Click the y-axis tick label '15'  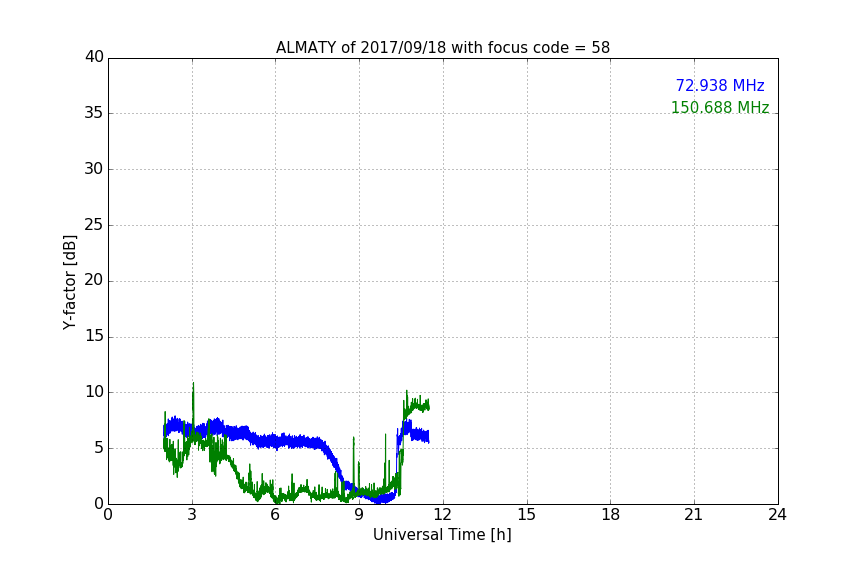pyautogui.click(x=94, y=336)
